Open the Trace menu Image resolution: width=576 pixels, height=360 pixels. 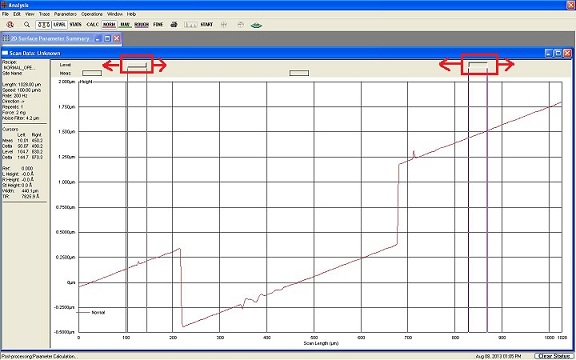[44, 14]
